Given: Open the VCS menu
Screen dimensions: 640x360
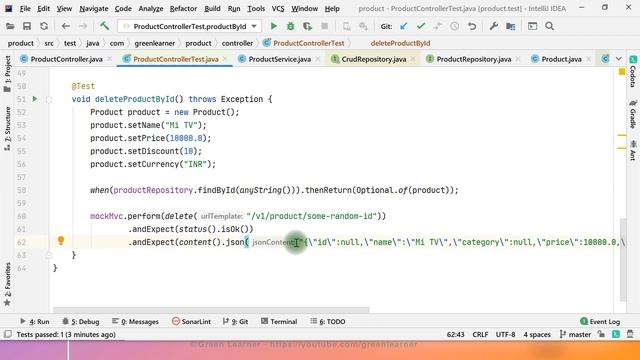Looking at the screenshot, I should click(x=278, y=8).
